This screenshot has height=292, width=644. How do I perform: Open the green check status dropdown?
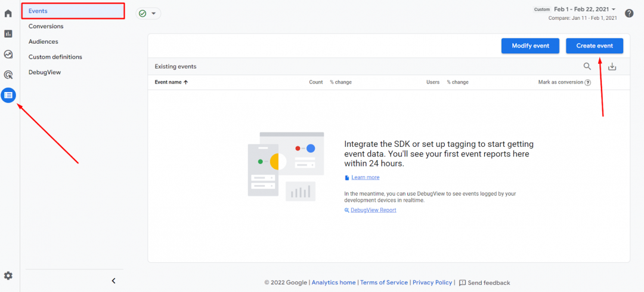point(148,14)
